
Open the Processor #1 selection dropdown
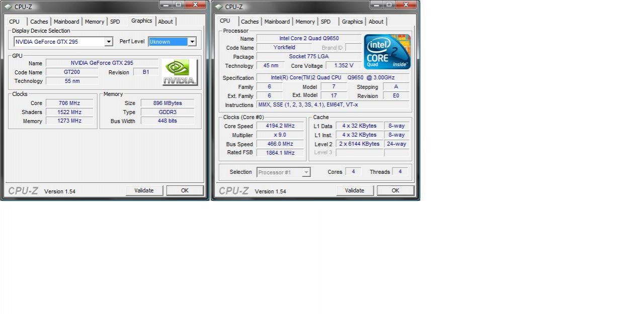[306, 172]
